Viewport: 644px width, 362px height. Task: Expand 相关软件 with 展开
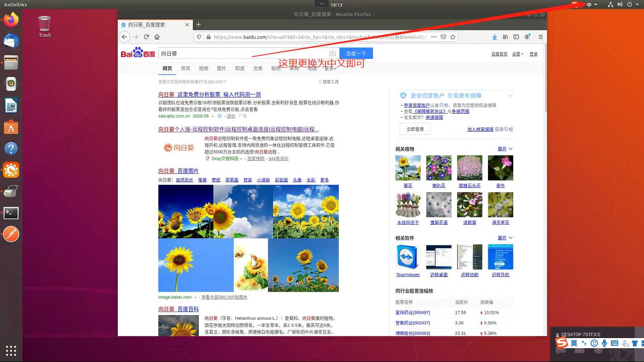pos(505,238)
